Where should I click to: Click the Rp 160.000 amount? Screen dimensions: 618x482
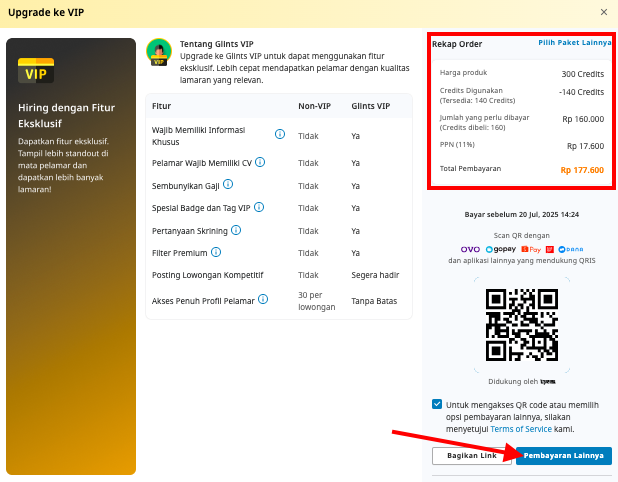click(x=583, y=119)
